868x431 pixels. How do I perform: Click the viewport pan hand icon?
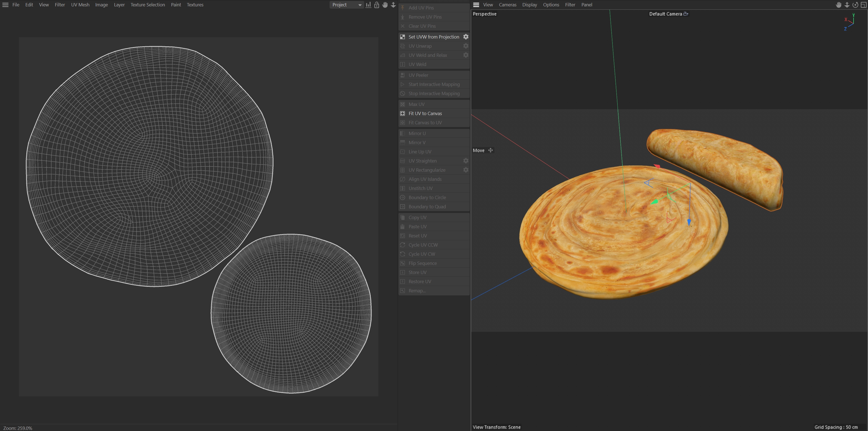[839, 5]
